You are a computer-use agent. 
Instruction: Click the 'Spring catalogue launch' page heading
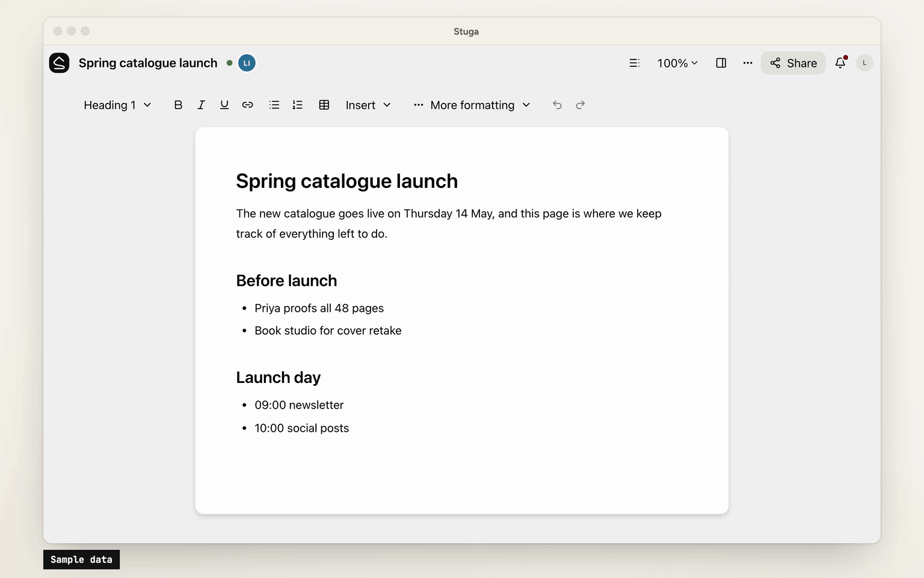point(346,181)
